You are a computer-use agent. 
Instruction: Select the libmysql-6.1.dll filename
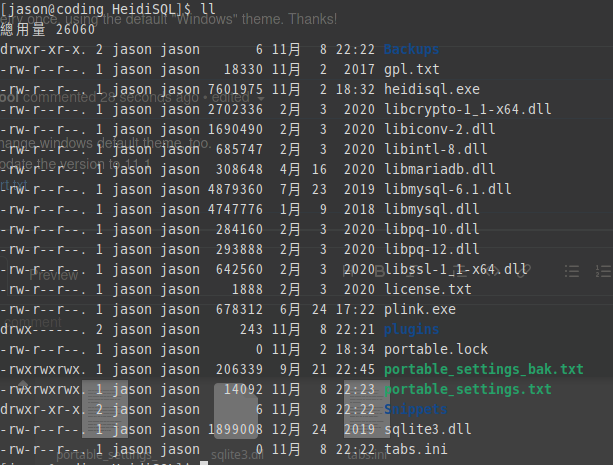[448, 189]
